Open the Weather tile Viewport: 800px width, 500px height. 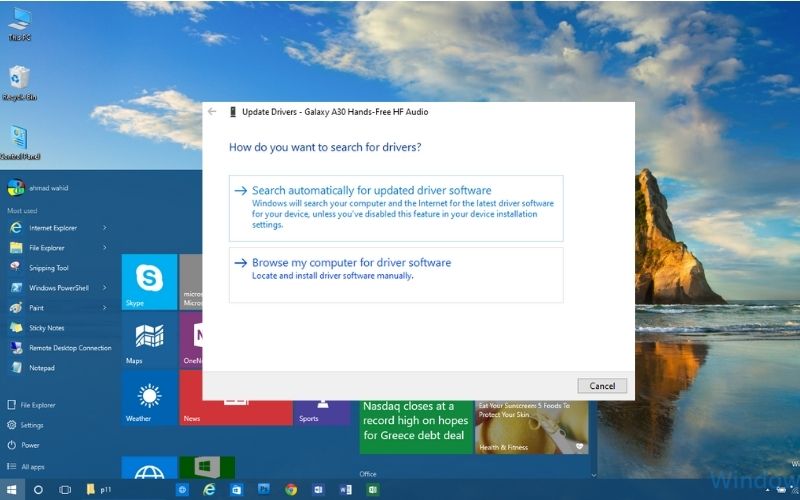coord(149,398)
